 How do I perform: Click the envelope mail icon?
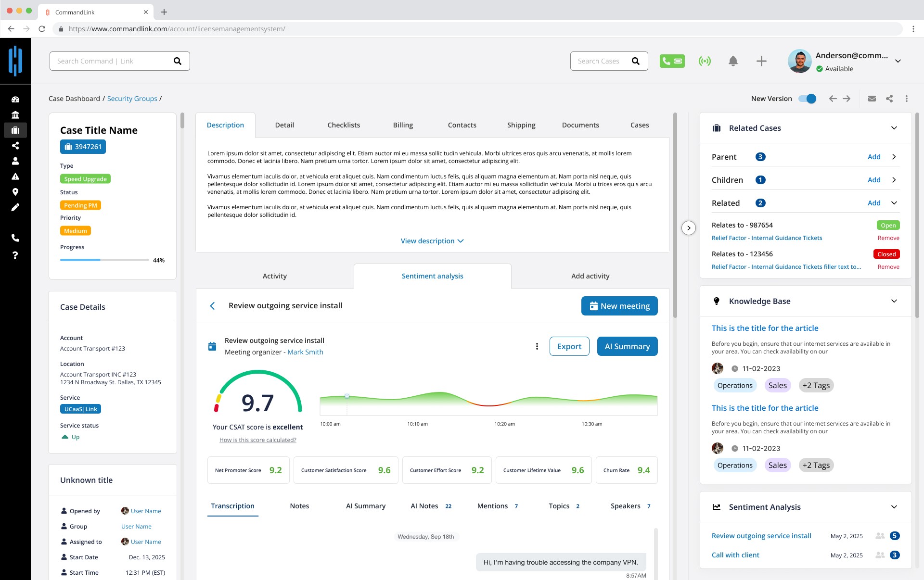[872, 99]
